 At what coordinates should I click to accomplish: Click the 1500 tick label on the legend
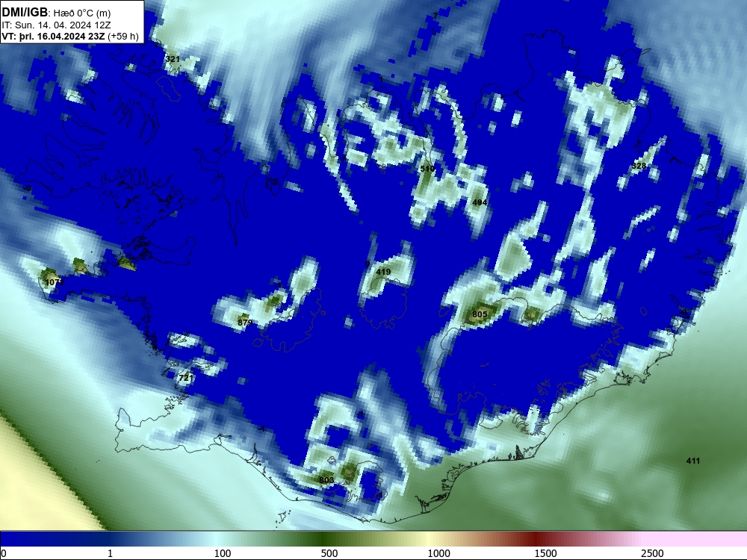tap(545, 553)
